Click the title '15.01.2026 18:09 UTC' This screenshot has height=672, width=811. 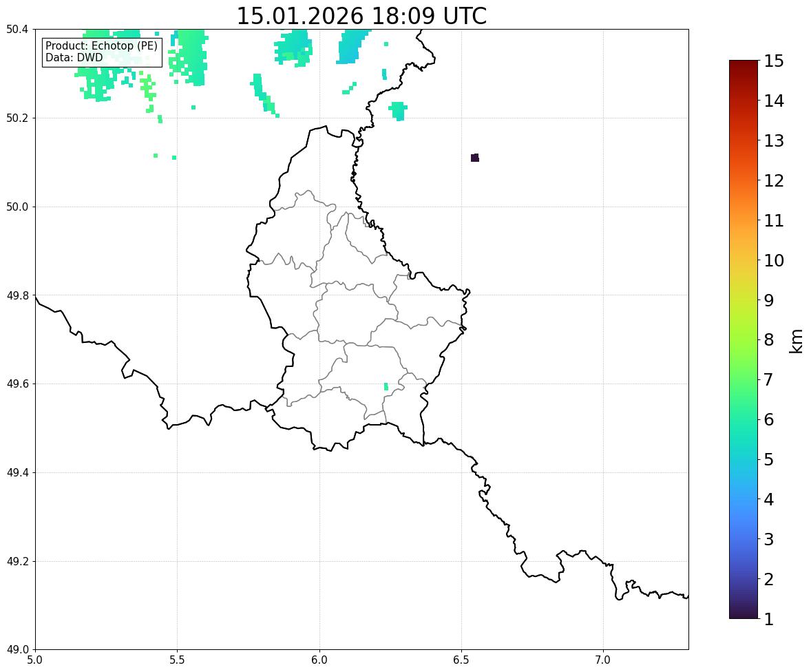tap(361, 16)
